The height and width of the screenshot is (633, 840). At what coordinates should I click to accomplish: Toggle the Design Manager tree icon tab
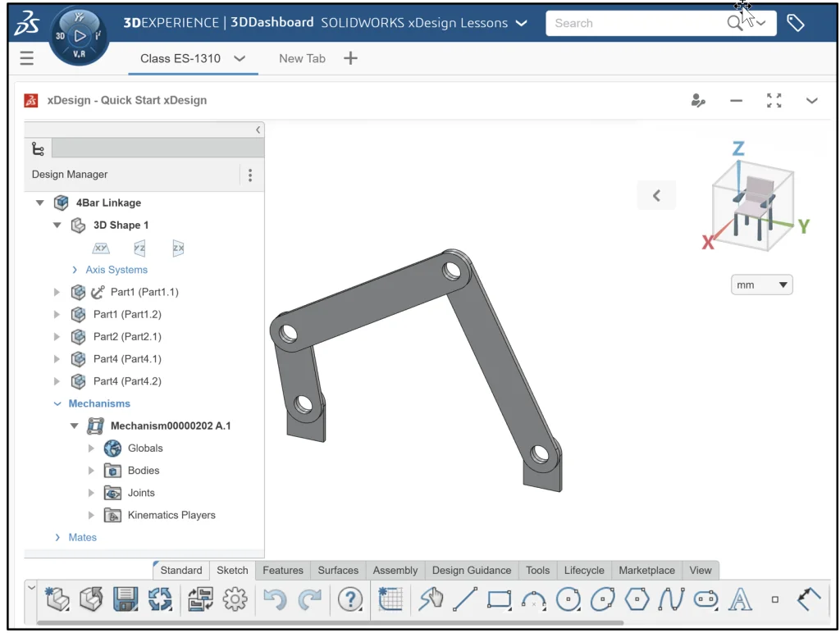click(38, 148)
